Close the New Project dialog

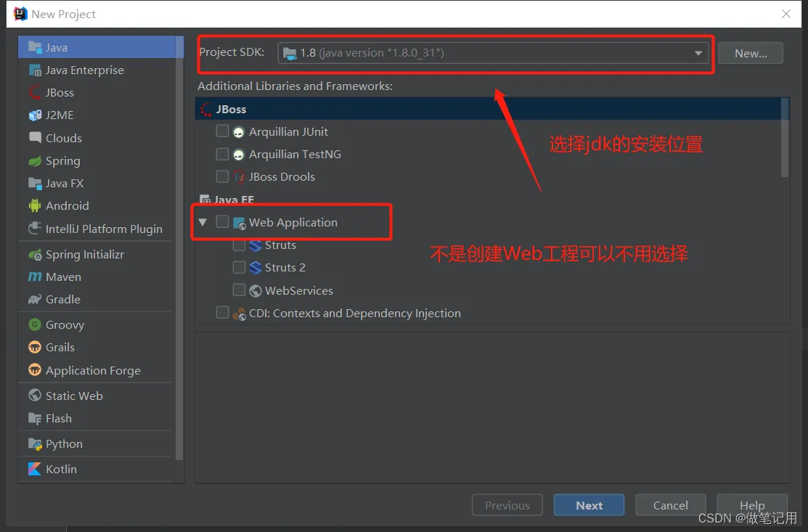tap(785, 14)
